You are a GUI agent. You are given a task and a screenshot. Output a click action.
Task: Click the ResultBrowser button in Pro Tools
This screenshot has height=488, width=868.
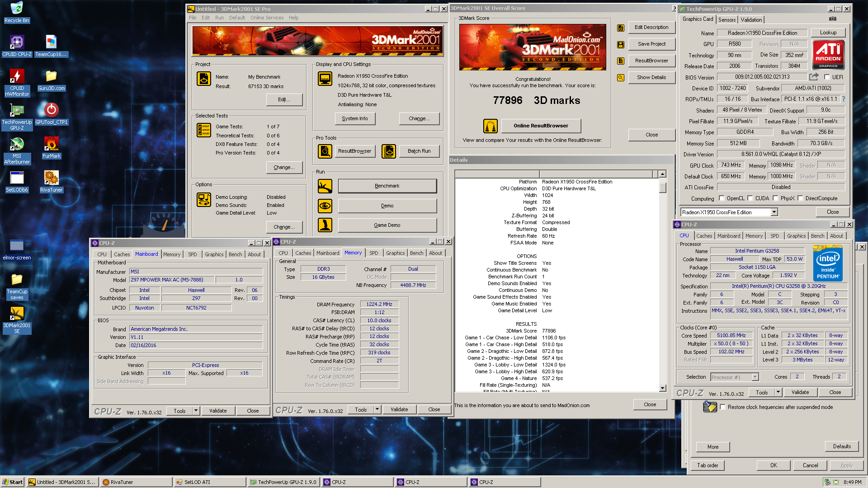click(x=354, y=151)
